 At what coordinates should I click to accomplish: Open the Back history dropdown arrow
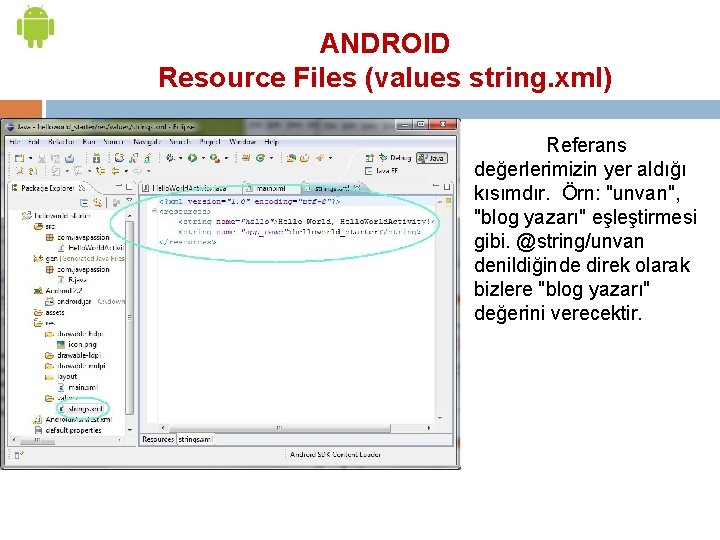pyautogui.click(x=126, y=171)
